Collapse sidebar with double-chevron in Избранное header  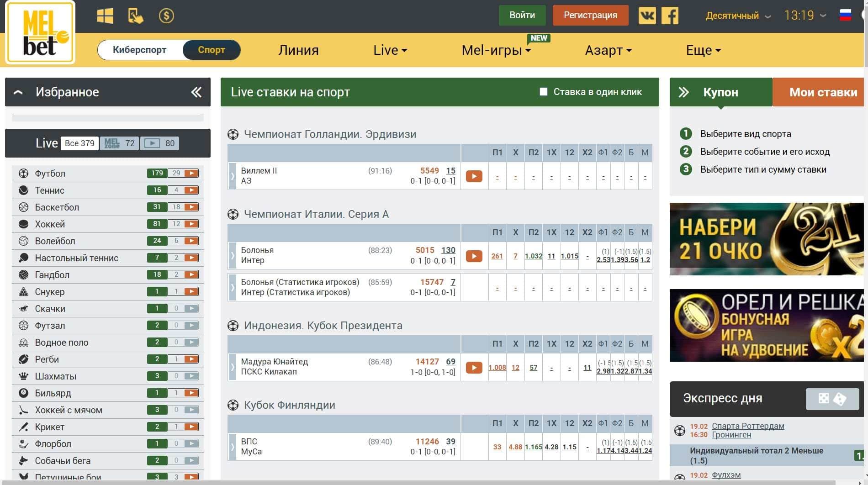tap(196, 92)
